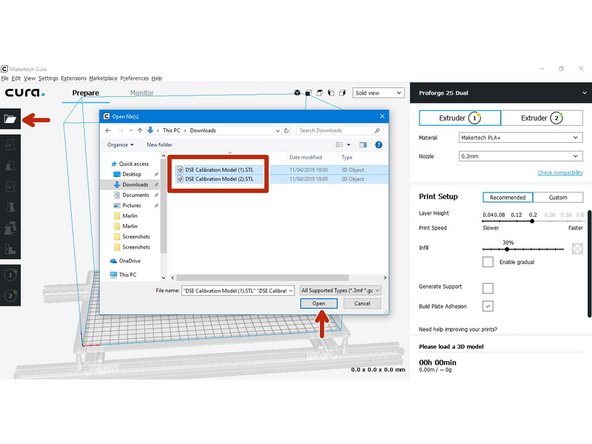
Task: Open the File menu
Action: (x=5, y=78)
